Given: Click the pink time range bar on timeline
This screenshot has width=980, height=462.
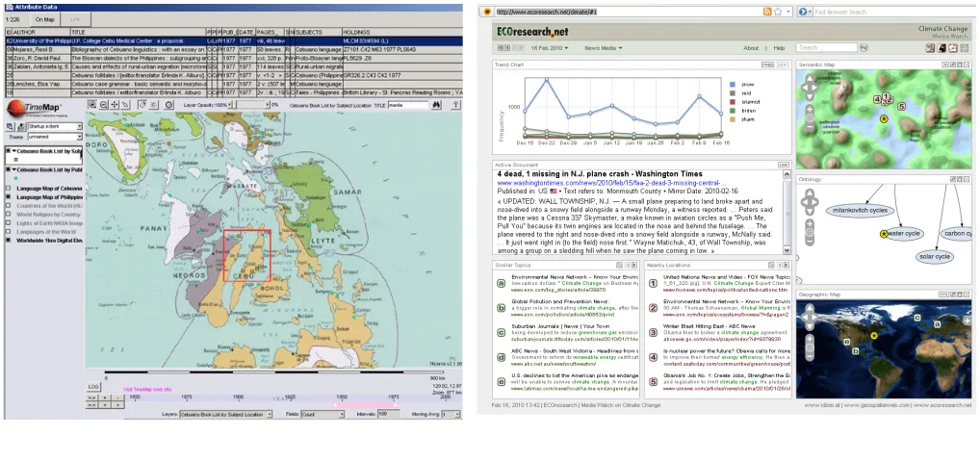Looking at the screenshot, I should coord(365,405).
